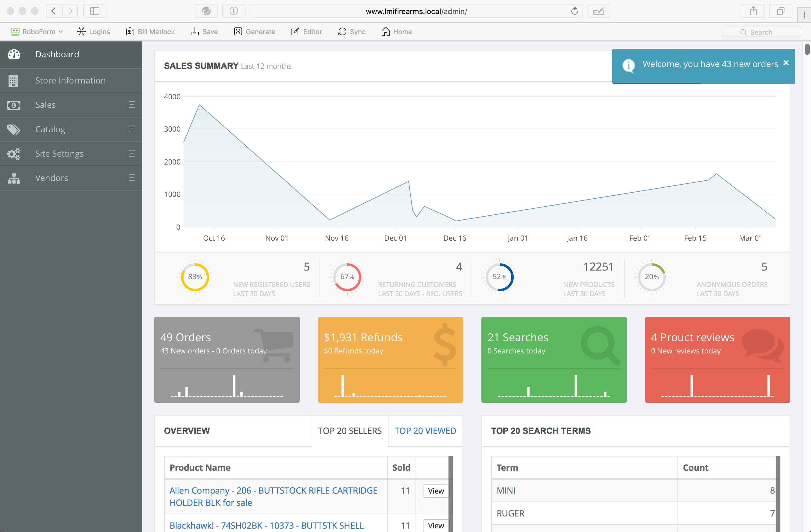This screenshot has width=811, height=532.
Task: Open the Catalog menu item
Action: tap(71, 129)
